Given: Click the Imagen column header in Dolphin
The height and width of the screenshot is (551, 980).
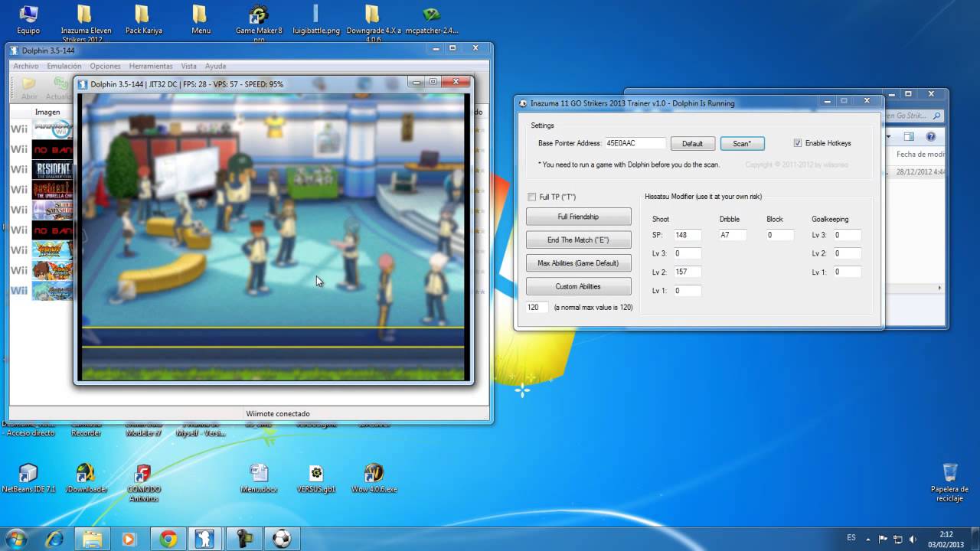Looking at the screenshot, I should [47, 112].
